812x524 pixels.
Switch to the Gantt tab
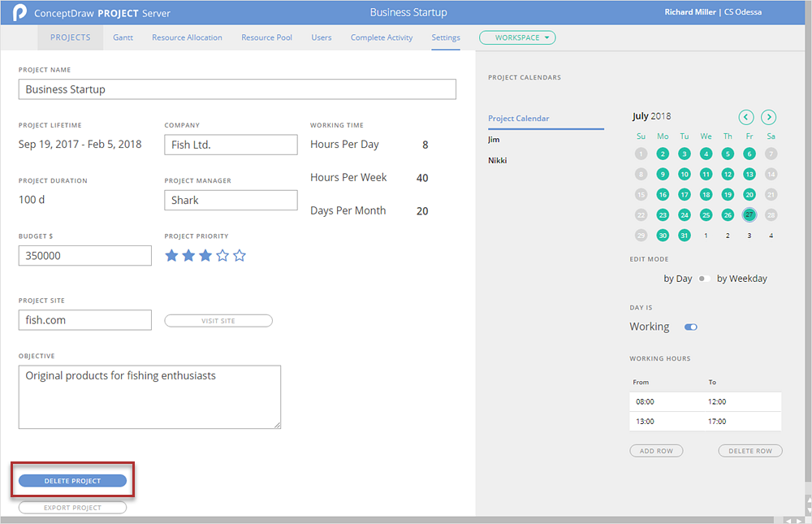[x=123, y=37]
